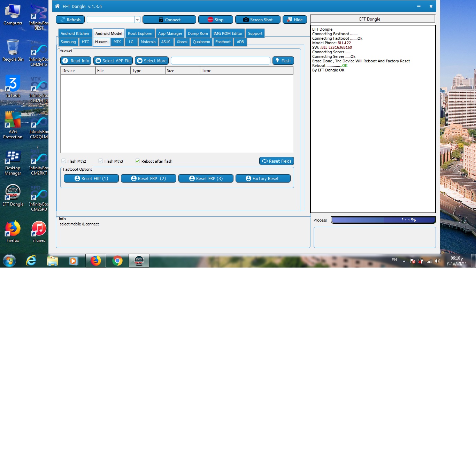Open InfinityBox CM2SPD desktop icon
The width and height of the screenshot is (476, 455).
(39, 198)
